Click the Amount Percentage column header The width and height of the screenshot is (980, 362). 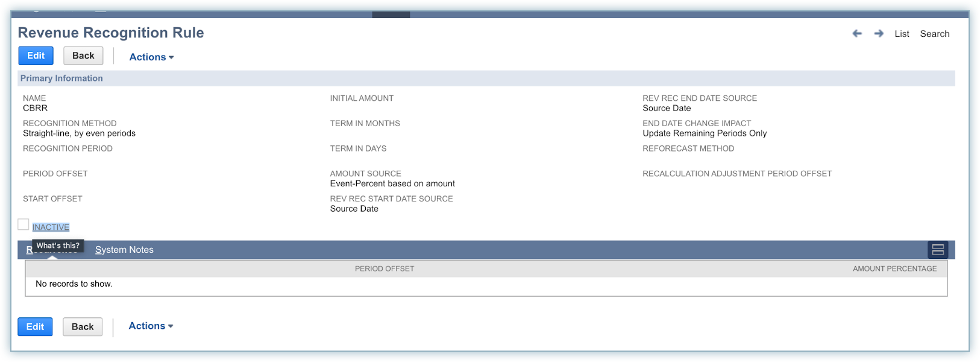click(x=894, y=268)
